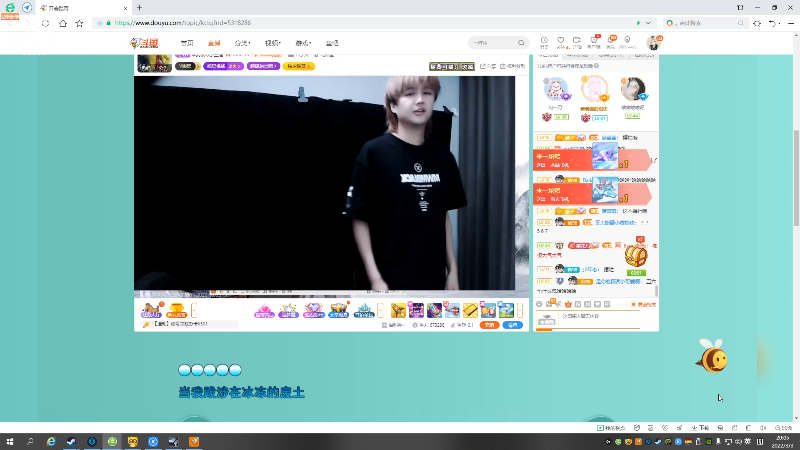Select the golden airplane gift
800x450 pixels.
[398, 310]
